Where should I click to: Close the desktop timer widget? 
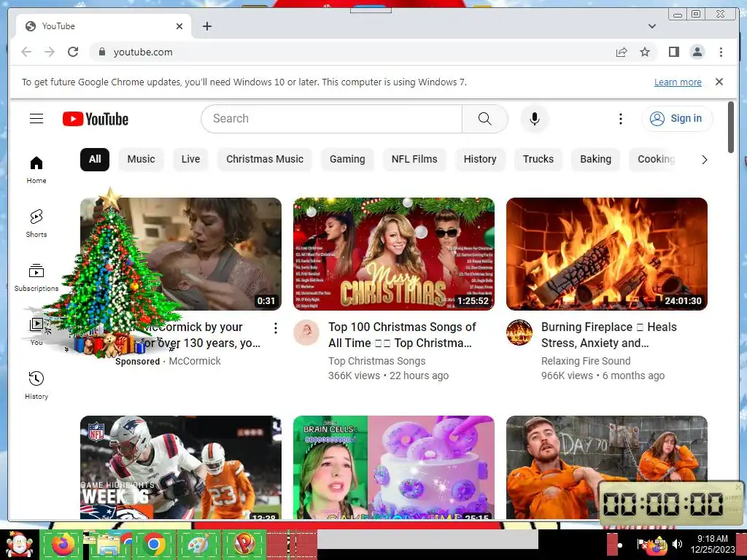point(738,486)
